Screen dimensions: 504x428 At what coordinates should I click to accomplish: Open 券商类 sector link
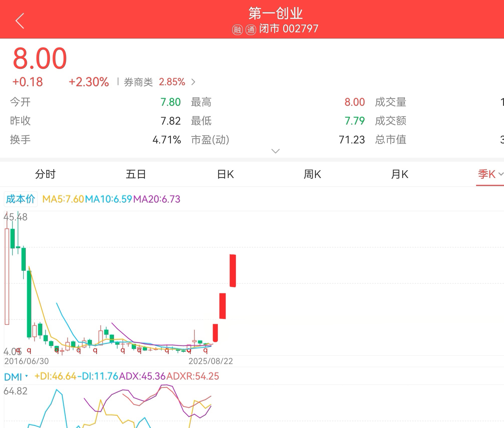138,82
